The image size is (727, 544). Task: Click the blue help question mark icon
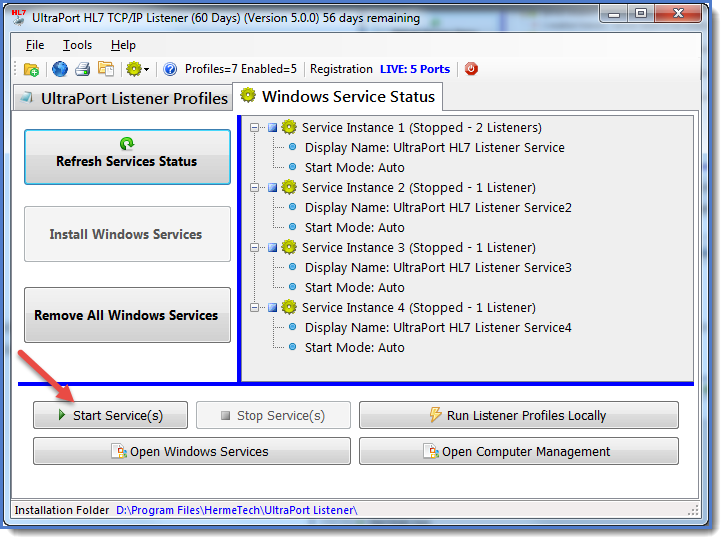[170, 69]
